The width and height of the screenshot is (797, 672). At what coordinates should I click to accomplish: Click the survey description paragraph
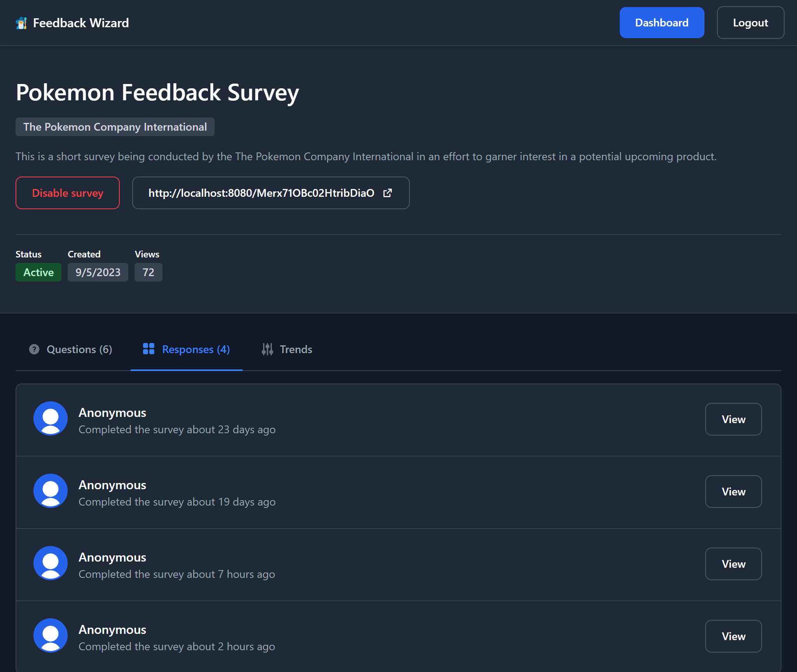pyautogui.click(x=366, y=156)
